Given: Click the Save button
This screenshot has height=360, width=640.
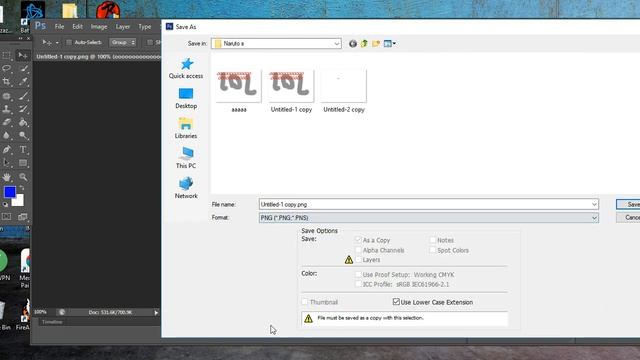Looking at the screenshot, I should [628, 204].
